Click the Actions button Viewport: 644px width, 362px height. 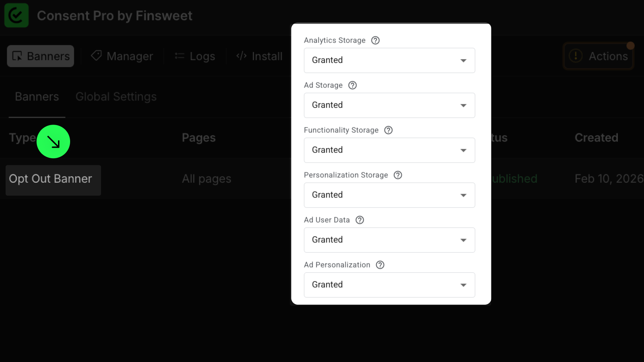598,56
